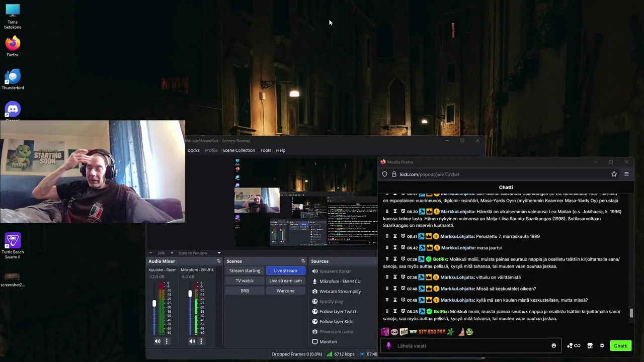Image resolution: width=644 pixels, height=362 pixels.
Task: Zoom in the OBS preview with plus
Action: [x=172, y=253]
